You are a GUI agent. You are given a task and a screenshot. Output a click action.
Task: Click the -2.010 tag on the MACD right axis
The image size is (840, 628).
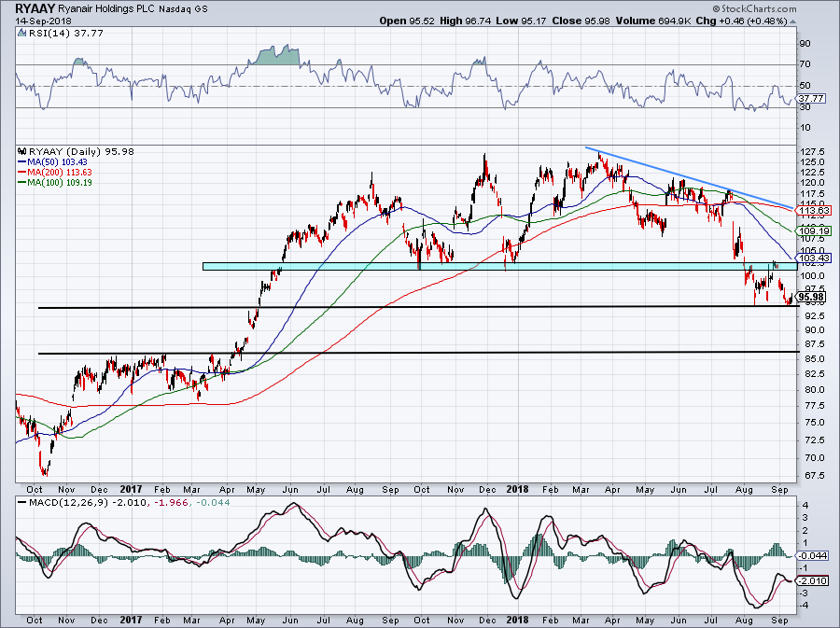(814, 581)
